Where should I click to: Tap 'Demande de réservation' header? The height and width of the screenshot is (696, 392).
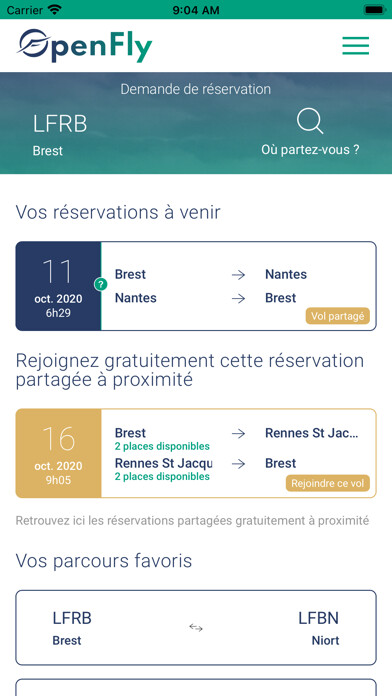point(196,89)
